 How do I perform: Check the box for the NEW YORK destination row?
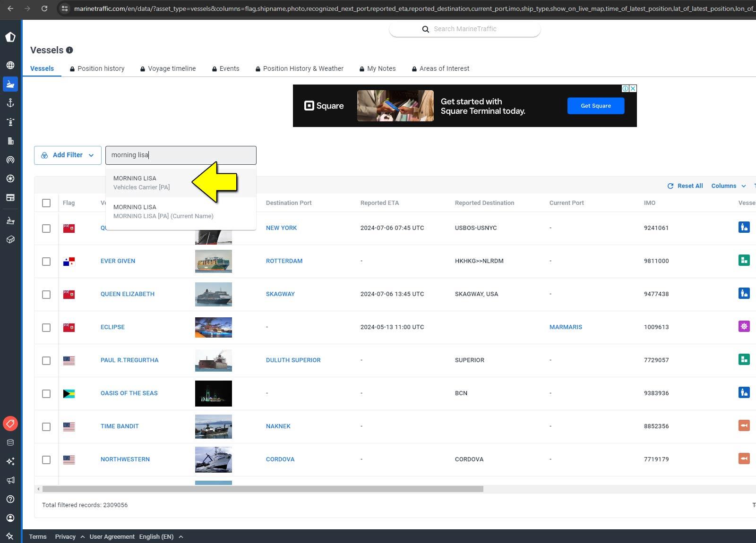coord(46,229)
